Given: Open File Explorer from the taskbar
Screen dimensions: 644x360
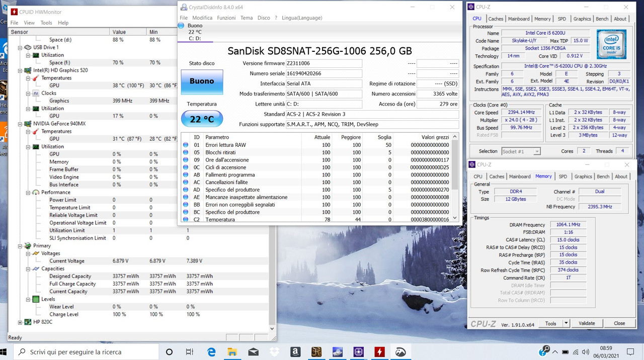Looking at the screenshot, I should point(232,351).
